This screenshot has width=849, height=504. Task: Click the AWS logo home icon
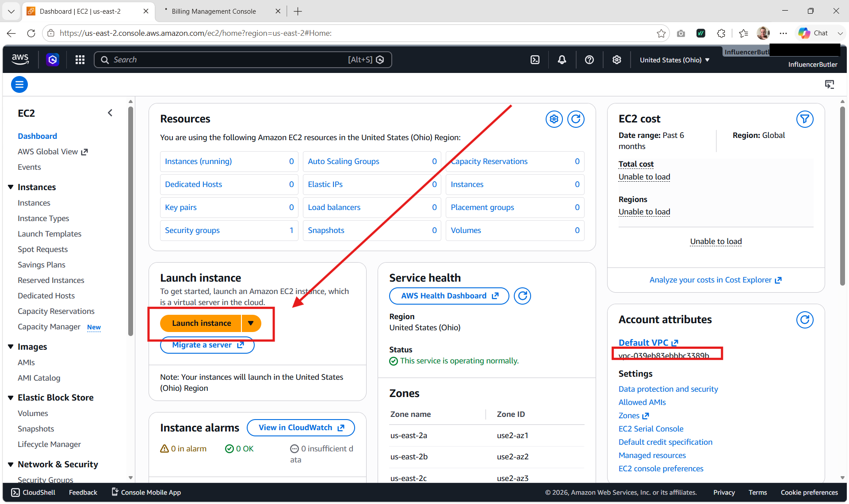(20, 60)
